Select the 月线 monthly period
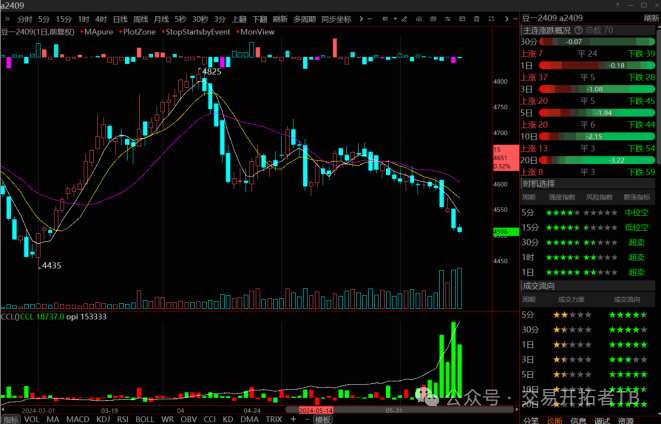 tap(161, 19)
